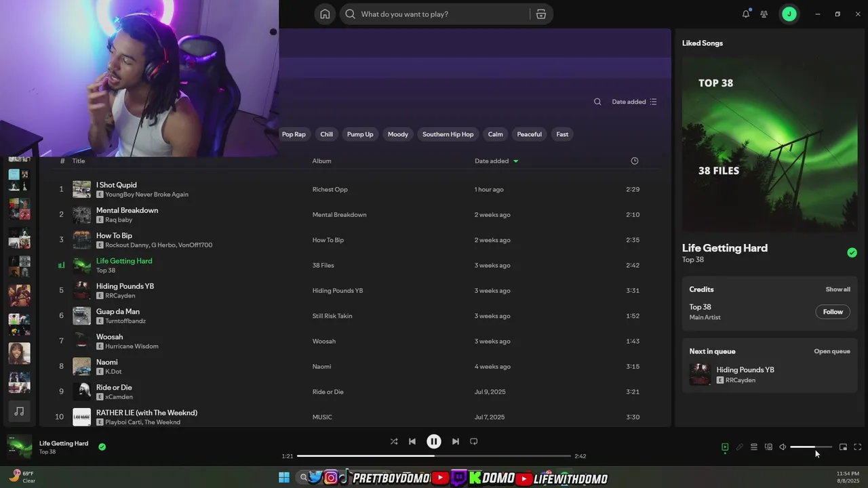Screen dimensions: 868x488
Task: Open the Top 38 artist link under the right panel song title
Action: pos(693,260)
